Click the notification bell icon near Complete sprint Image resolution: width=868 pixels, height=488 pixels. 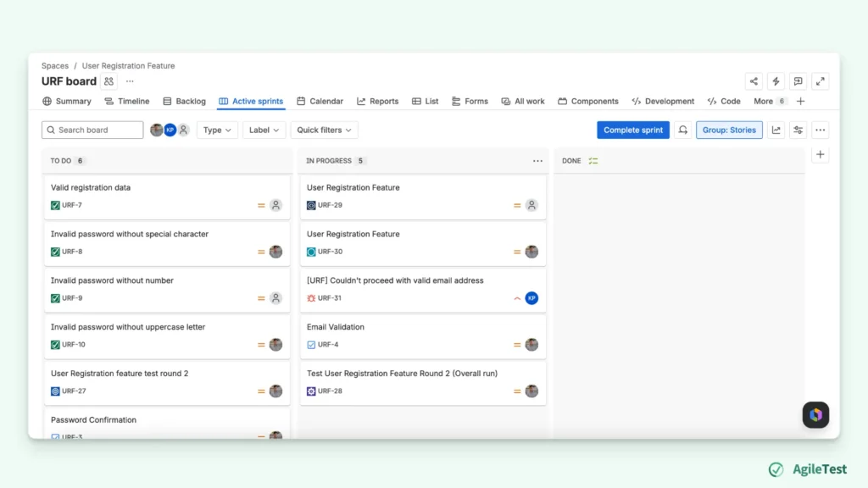click(x=682, y=130)
